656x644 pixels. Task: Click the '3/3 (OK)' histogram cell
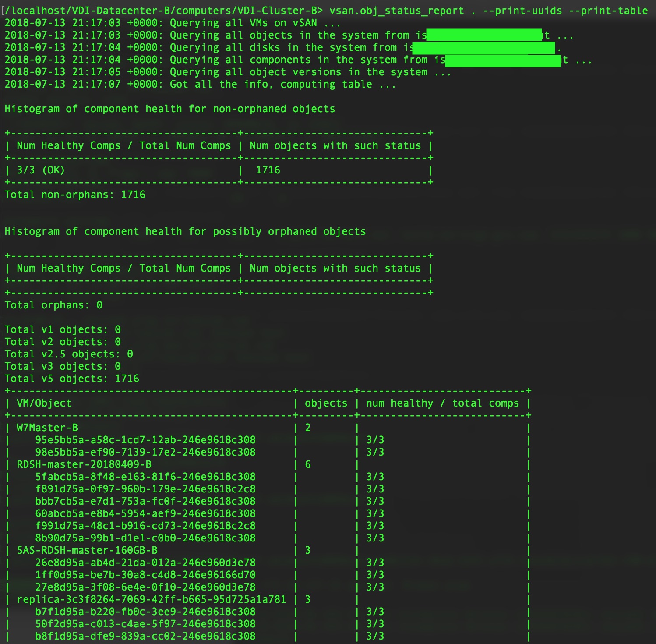41,170
